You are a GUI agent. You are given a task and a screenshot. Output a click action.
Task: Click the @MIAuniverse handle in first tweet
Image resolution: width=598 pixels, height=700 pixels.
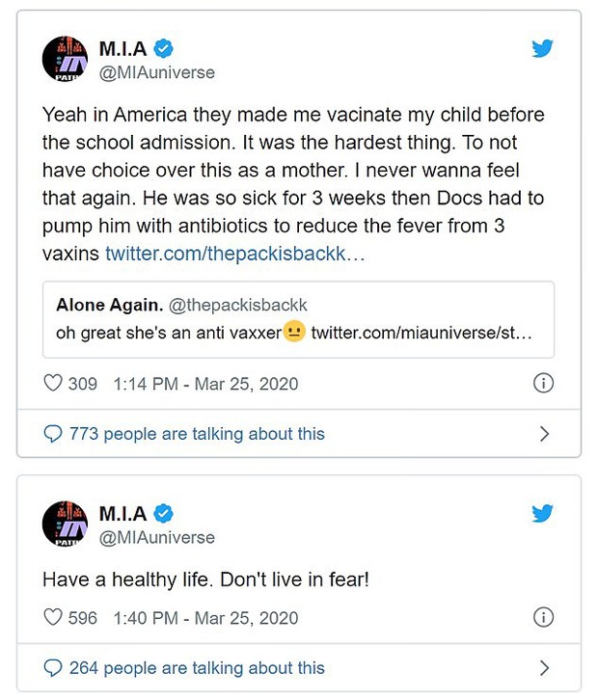[x=157, y=72]
